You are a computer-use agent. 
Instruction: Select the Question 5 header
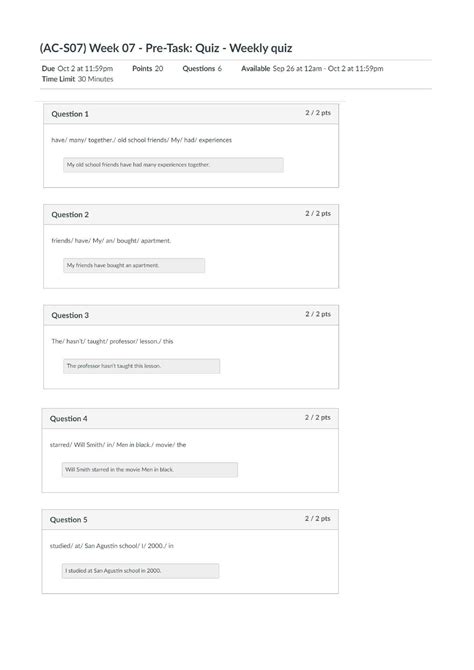click(x=190, y=520)
